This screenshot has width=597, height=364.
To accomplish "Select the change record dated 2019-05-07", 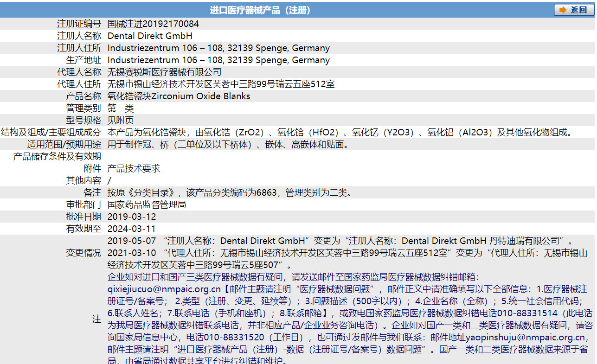I will tap(340, 241).
